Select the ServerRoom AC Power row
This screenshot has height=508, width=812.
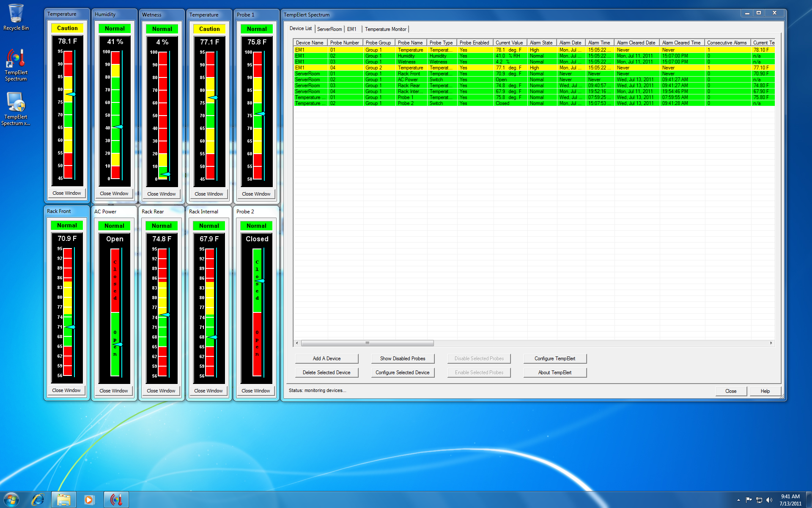coord(534,80)
